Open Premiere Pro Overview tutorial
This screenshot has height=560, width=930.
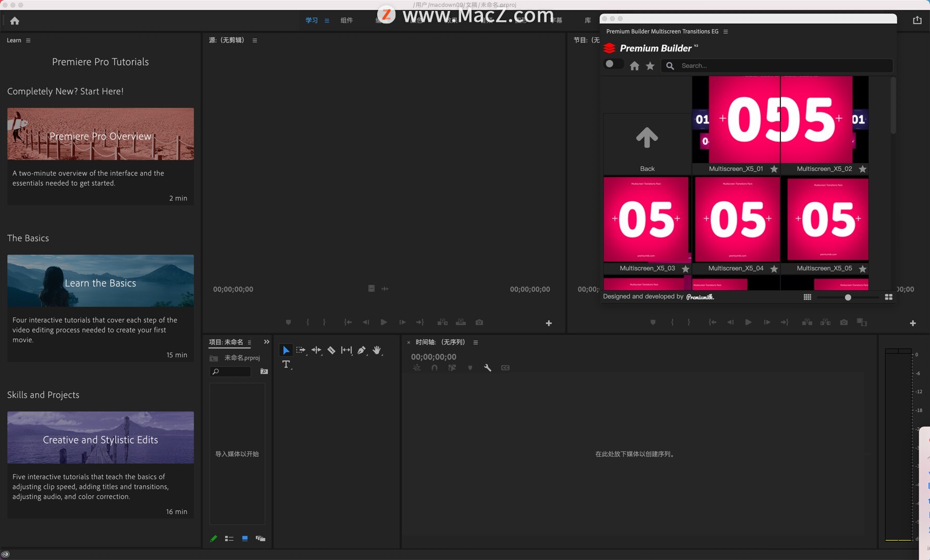pyautogui.click(x=101, y=134)
